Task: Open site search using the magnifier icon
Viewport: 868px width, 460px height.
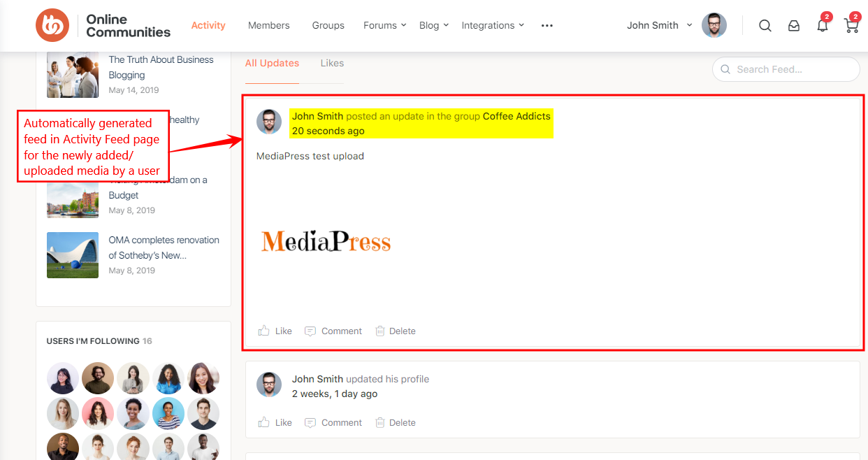Action: click(x=765, y=25)
